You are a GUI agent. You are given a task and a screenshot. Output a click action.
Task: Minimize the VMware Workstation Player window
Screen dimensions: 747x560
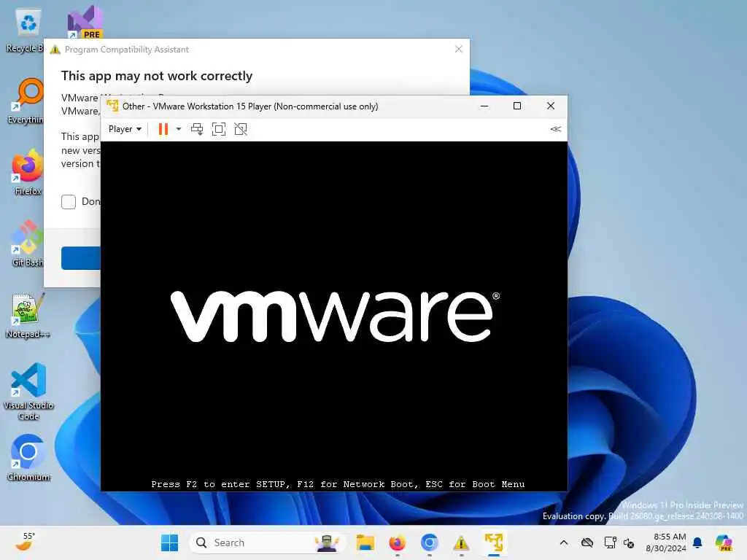tap(484, 106)
